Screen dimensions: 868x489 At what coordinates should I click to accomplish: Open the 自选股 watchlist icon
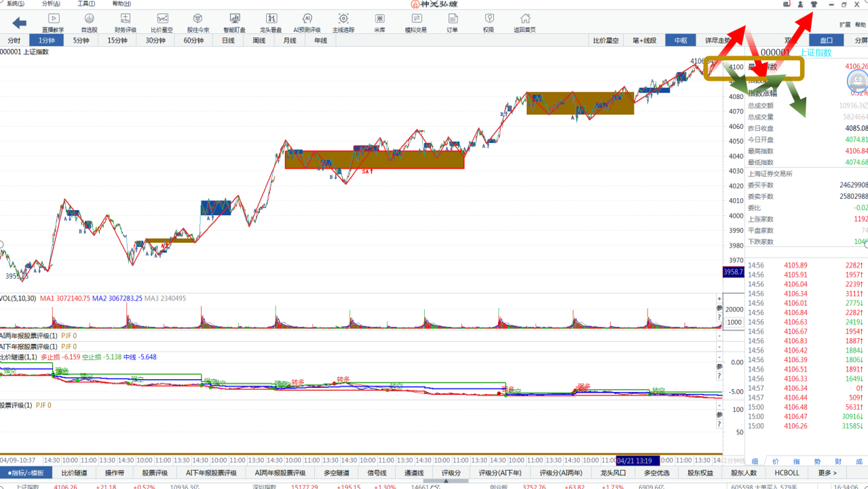(89, 22)
